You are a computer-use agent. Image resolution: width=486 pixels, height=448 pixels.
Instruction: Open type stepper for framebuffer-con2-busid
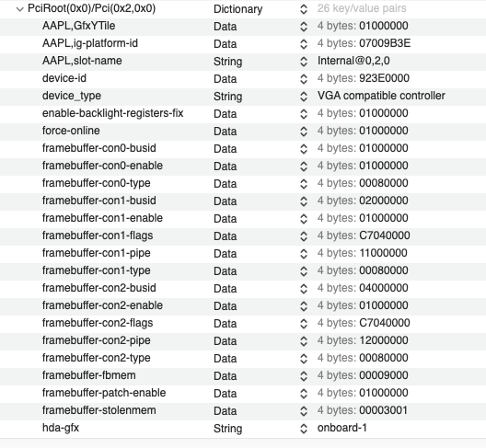304,289
